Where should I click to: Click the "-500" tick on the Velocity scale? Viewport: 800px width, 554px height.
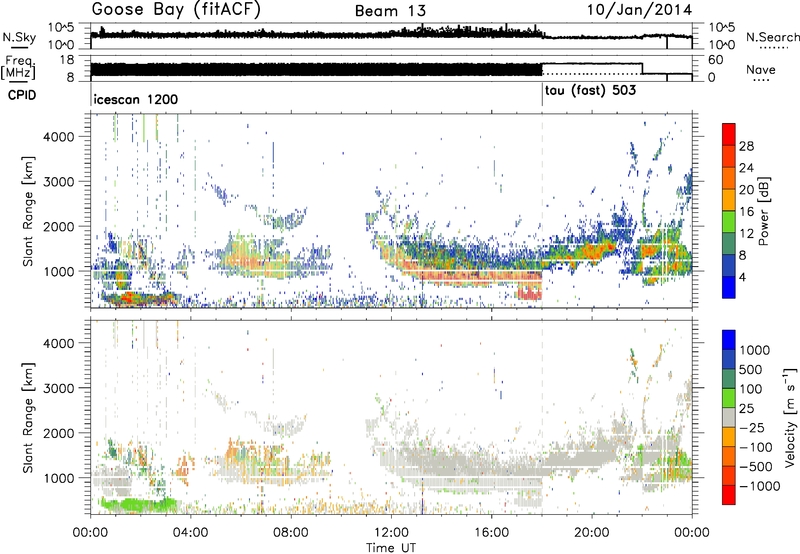756,467
